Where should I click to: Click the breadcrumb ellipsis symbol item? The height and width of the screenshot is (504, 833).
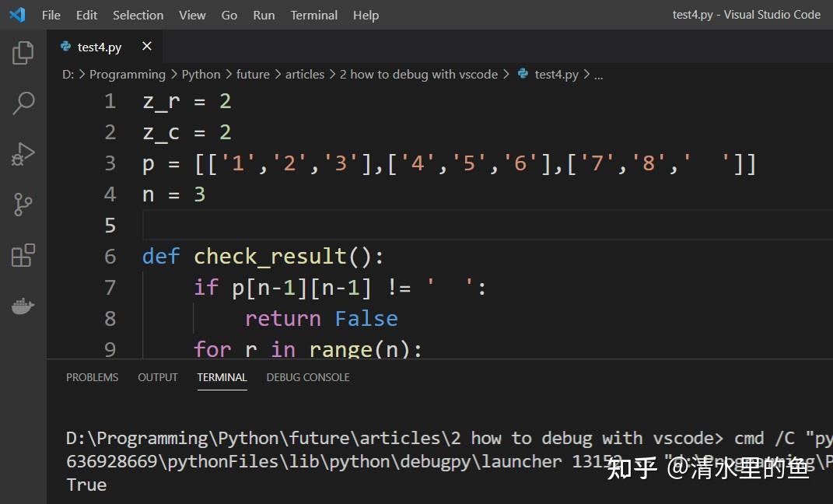point(599,75)
